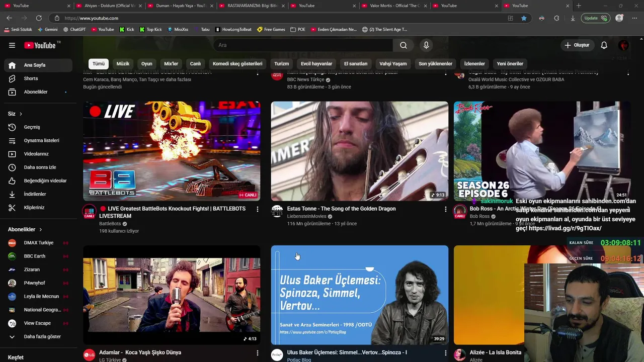Screen dimensions: 644x362
Task: Click the YouTube logo home link
Action: (40, 45)
